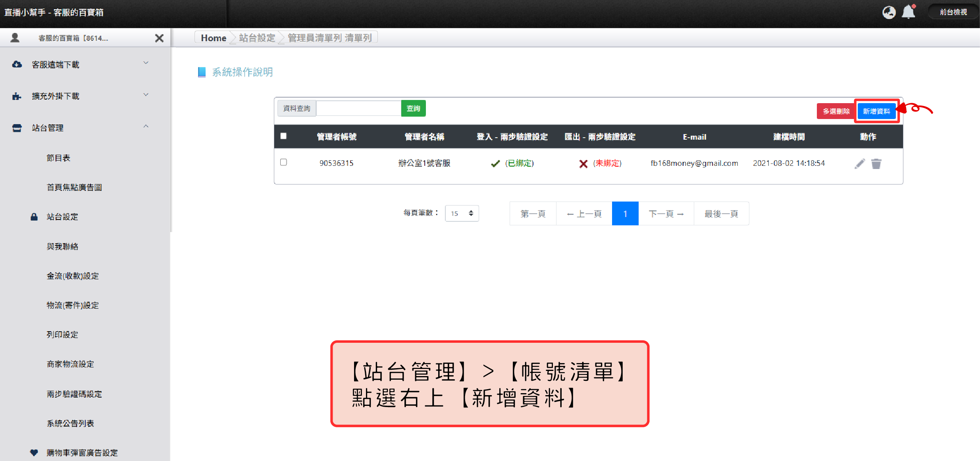The height and width of the screenshot is (461, 980).
Task: Click the 資料查詢 search input field
Action: tap(358, 108)
